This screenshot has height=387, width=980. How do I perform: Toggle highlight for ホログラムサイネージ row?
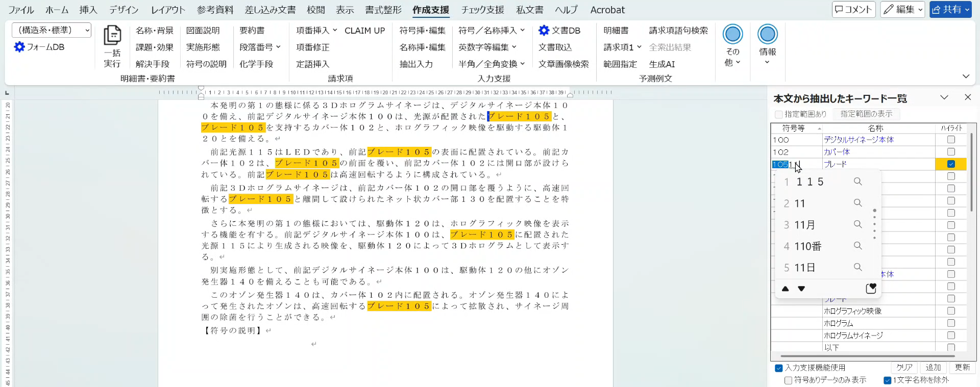click(x=951, y=335)
